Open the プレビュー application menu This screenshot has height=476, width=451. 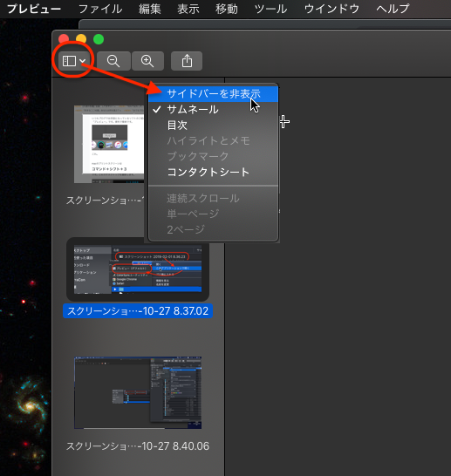[34, 9]
